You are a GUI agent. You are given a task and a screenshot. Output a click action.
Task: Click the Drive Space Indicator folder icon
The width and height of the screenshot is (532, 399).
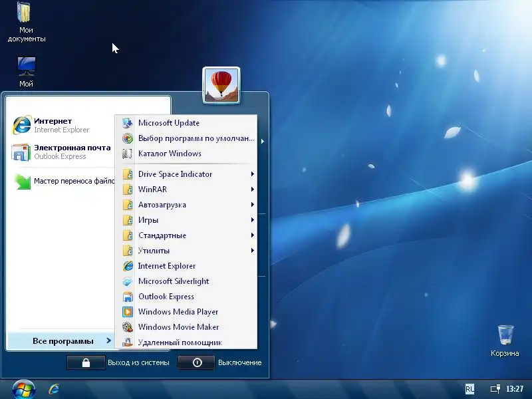click(128, 174)
